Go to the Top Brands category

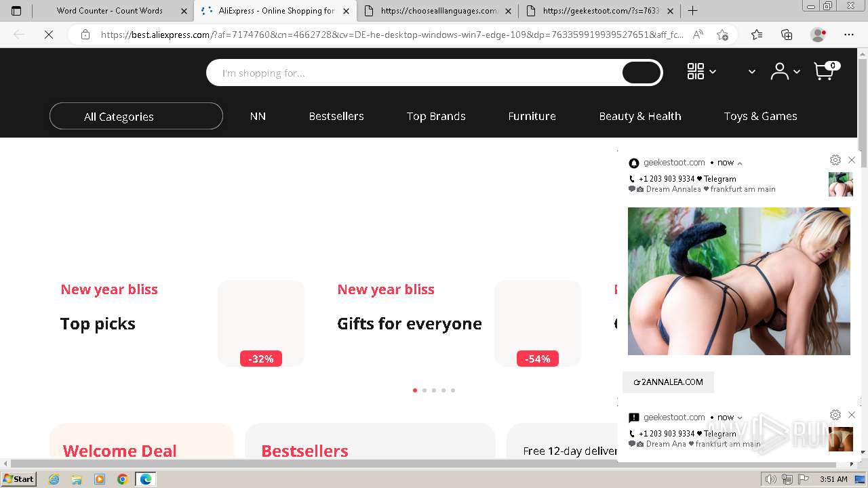tap(436, 116)
